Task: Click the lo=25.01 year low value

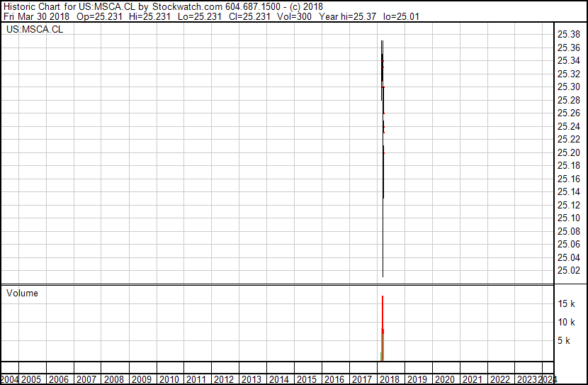Action: (x=401, y=16)
